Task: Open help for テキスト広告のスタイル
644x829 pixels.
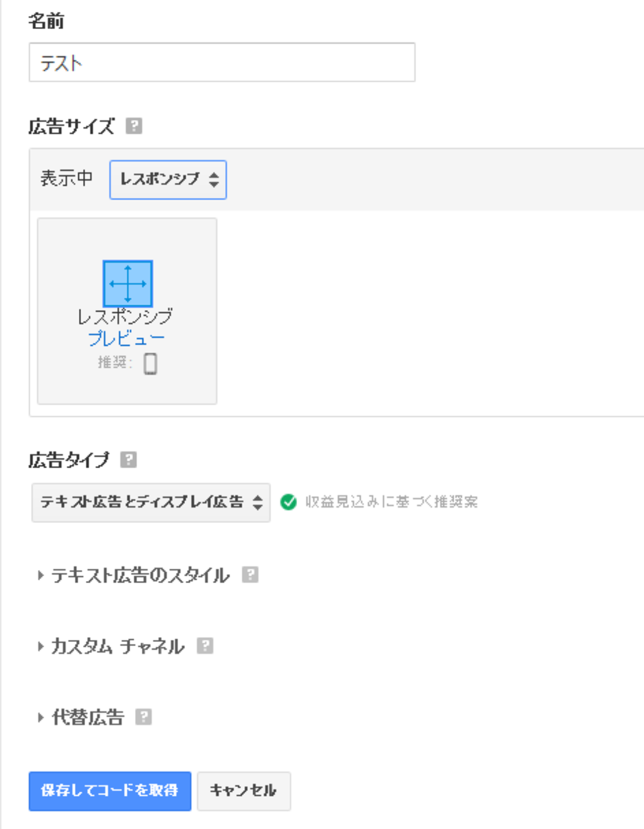Action: pyautogui.click(x=250, y=575)
